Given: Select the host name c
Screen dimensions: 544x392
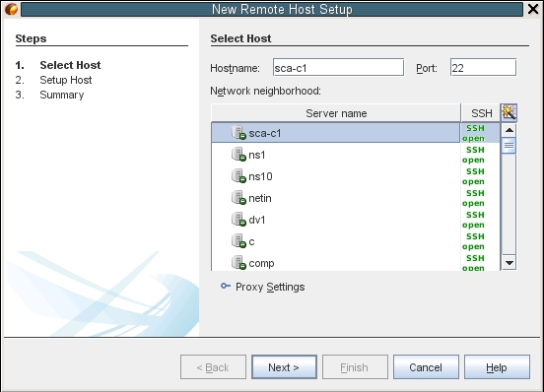Looking at the screenshot, I should (251, 241).
